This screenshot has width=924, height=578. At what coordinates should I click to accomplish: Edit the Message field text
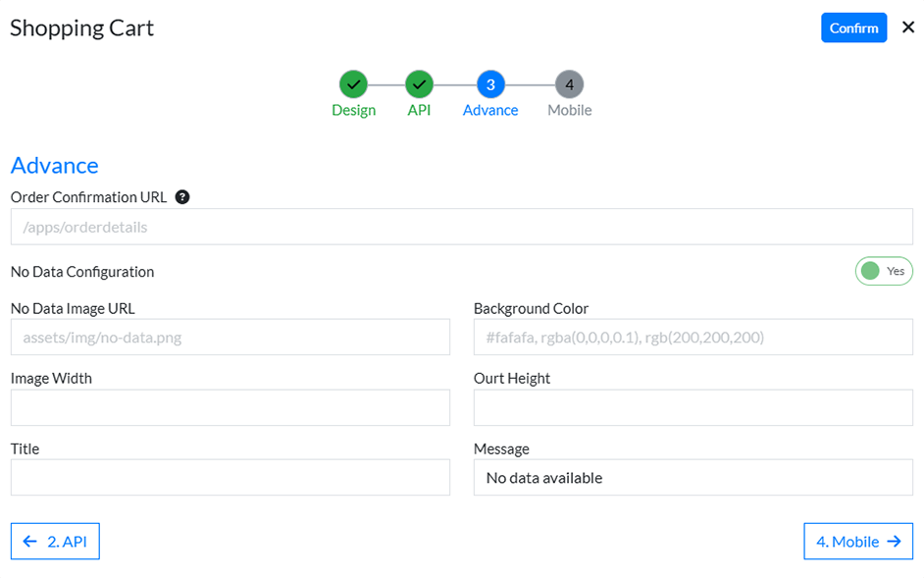[693, 478]
